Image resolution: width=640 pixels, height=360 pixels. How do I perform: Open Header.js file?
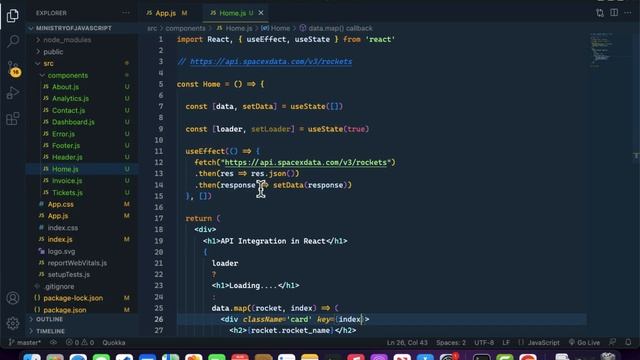pos(67,157)
